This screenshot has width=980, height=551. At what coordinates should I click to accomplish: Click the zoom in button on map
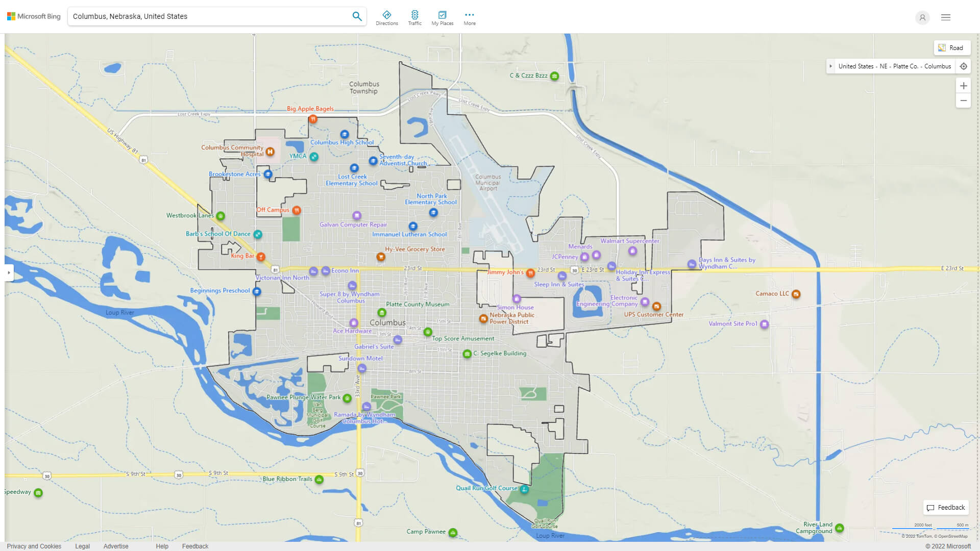964,85
